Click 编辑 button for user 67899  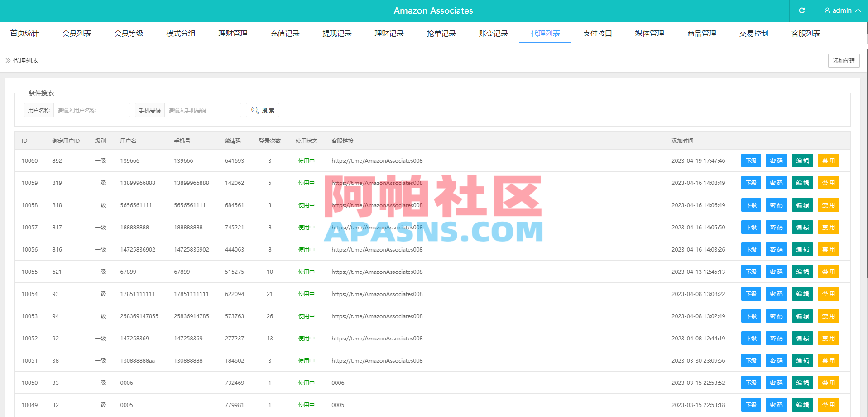pos(802,272)
